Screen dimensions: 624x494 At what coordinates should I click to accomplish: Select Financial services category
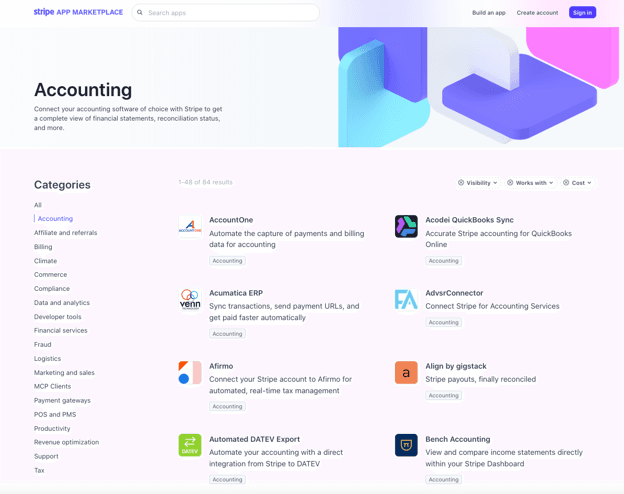tap(60, 330)
